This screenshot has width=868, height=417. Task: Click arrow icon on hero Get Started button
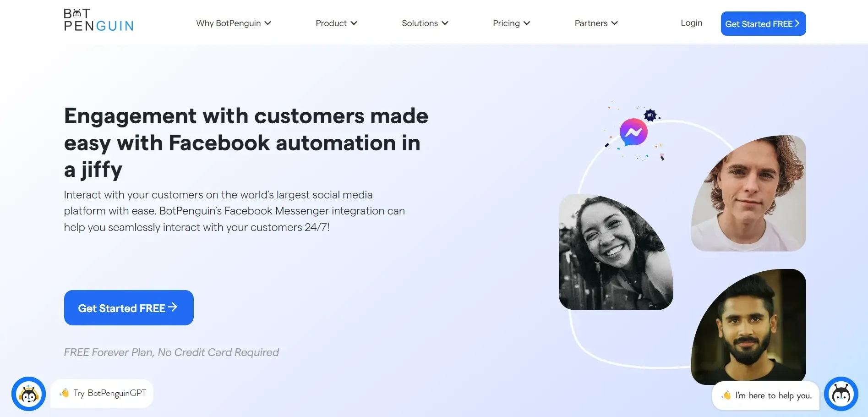click(x=172, y=307)
